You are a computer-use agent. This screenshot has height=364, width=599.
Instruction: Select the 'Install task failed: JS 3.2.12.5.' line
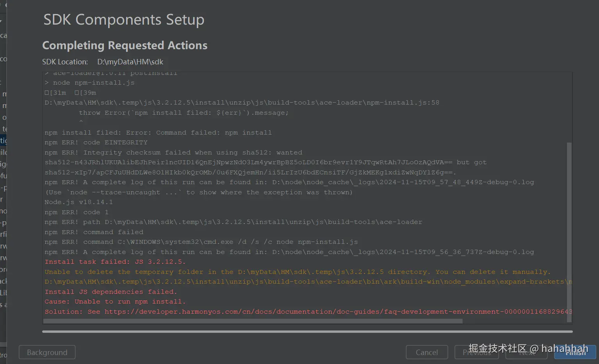click(115, 262)
